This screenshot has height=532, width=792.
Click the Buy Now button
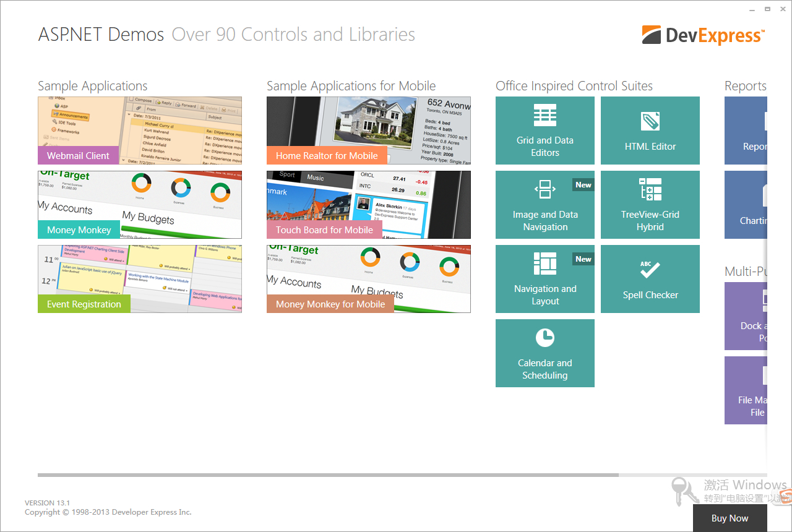pyautogui.click(x=730, y=518)
